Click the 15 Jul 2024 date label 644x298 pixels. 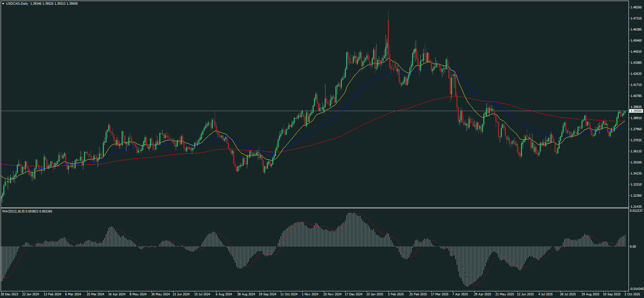(x=202, y=294)
